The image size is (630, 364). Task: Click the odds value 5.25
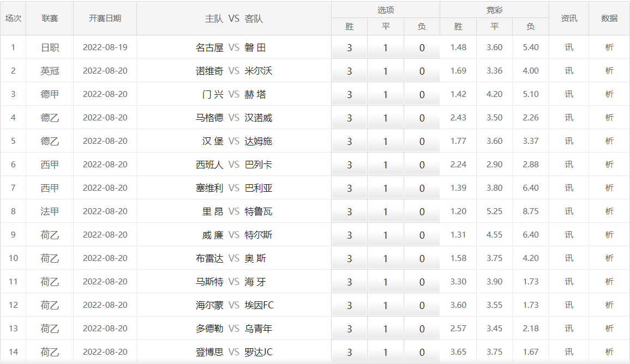pyautogui.click(x=494, y=211)
